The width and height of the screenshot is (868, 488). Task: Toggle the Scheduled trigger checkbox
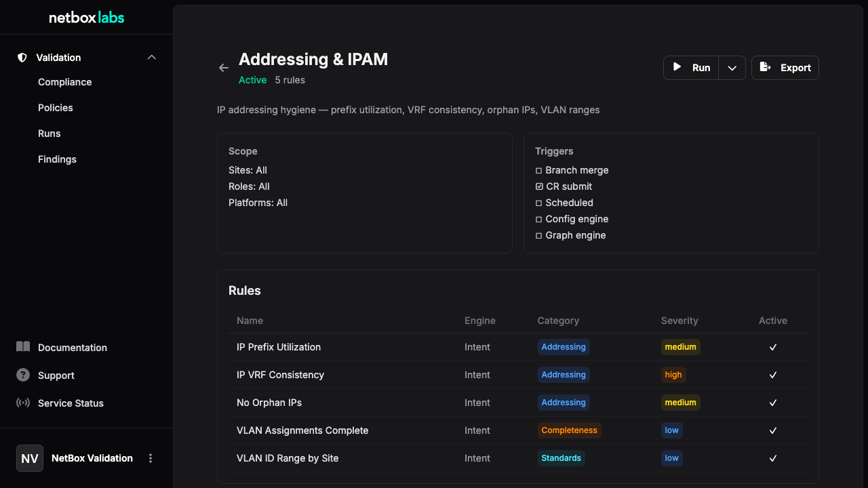click(x=539, y=203)
